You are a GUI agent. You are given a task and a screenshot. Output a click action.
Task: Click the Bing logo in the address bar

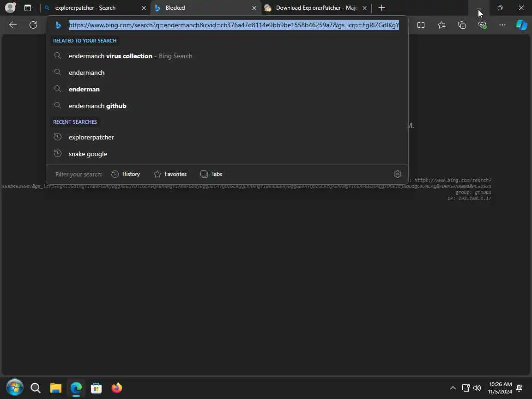tap(58, 25)
